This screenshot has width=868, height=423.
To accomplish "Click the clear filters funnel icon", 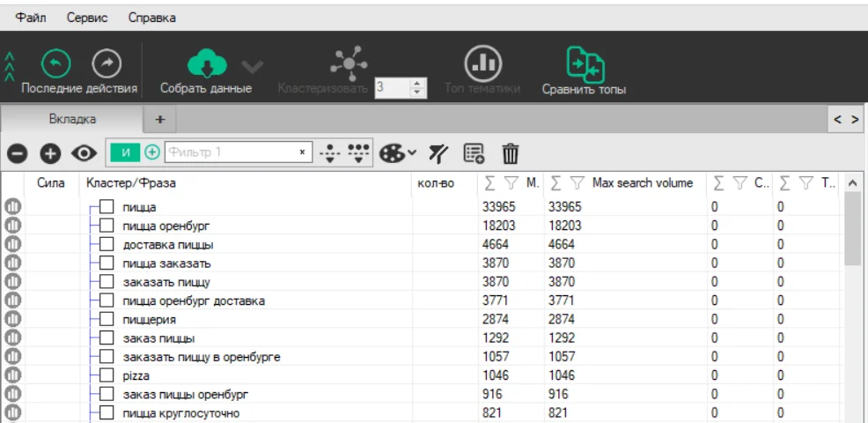I will [438, 153].
